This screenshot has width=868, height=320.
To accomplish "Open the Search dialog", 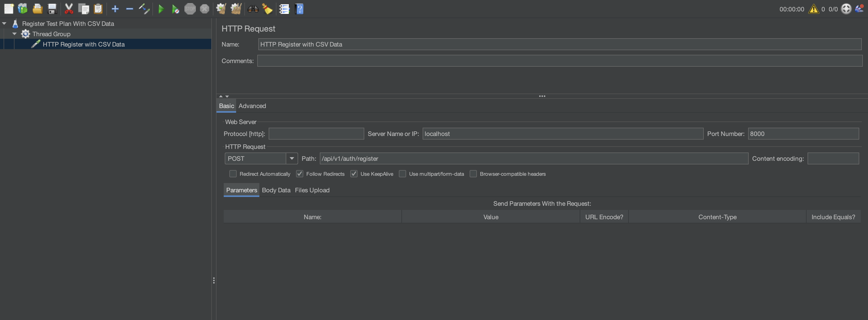I will click(253, 9).
